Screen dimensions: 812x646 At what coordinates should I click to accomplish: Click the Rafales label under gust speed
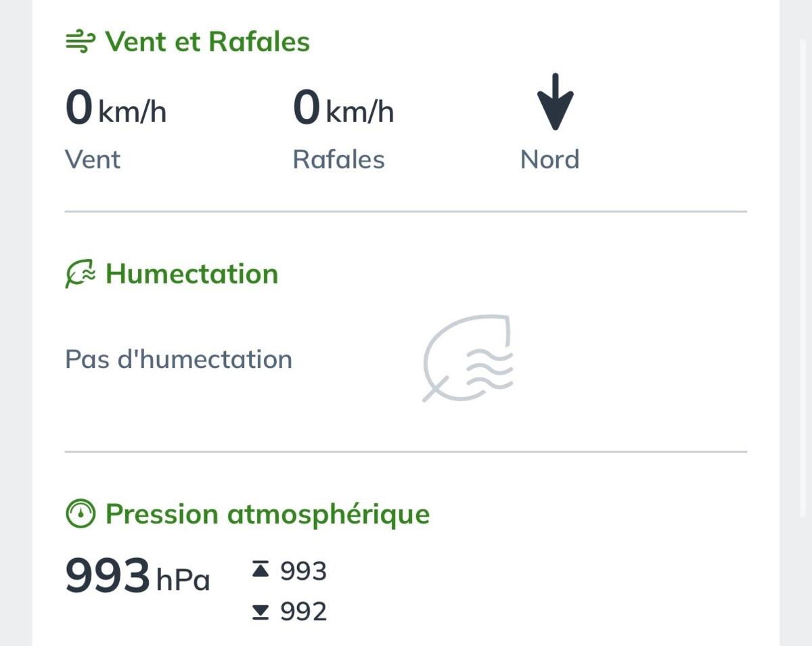point(338,160)
